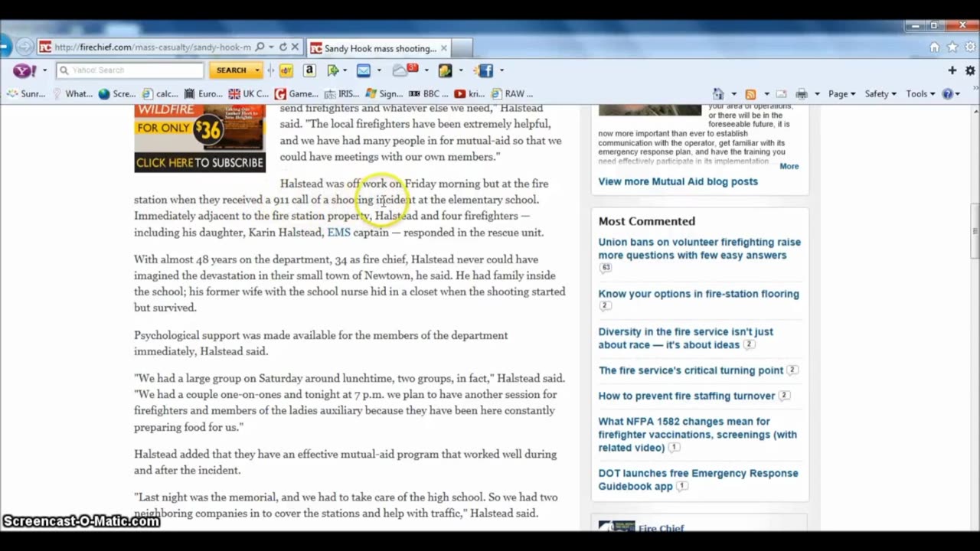Open 'Know your options in fire-station flooring'
Image resolution: width=980 pixels, height=551 pixels.
click(698, 294)
